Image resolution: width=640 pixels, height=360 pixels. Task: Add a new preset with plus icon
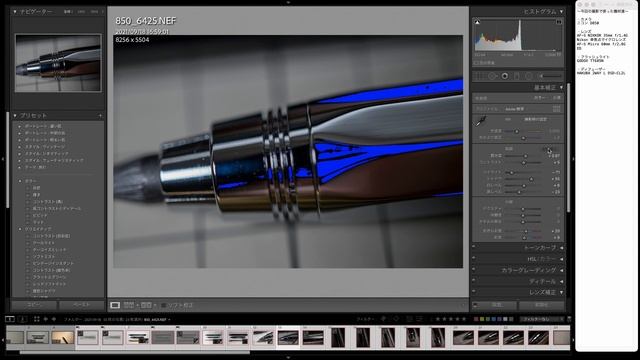100,116
